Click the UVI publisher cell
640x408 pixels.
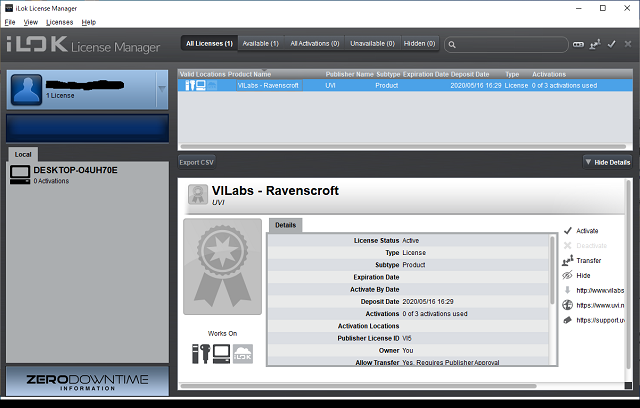coord(330,85)
